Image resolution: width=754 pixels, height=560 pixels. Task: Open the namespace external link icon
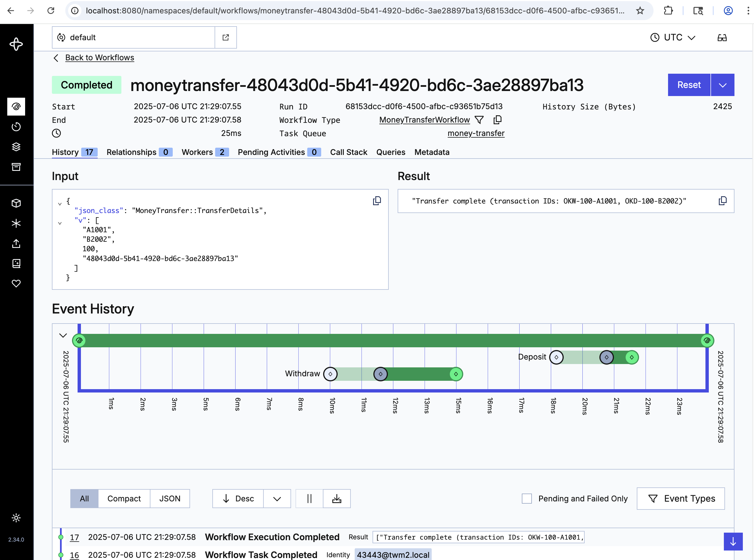pos(226,37)
